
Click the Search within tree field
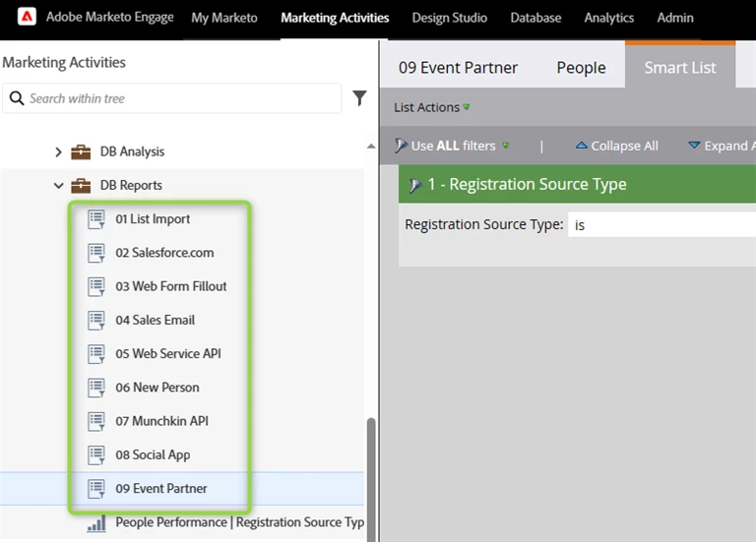click(172, 98)
